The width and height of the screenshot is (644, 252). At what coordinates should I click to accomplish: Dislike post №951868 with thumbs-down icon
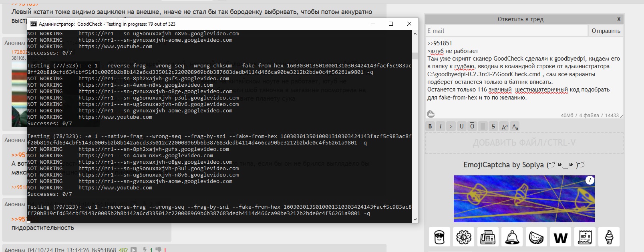pyautogui.click(x=158, y=250)
